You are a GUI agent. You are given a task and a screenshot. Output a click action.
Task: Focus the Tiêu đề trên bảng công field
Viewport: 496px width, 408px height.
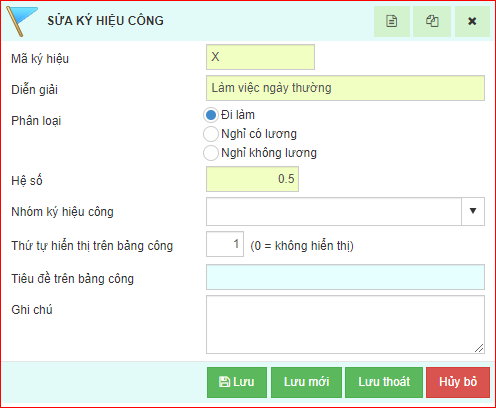coord(345,277)
